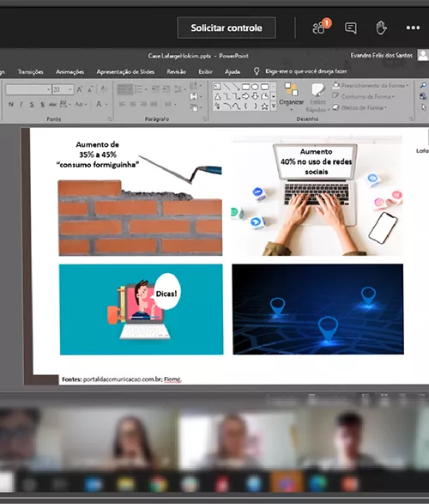The image size is (429, 504).
Task: Click the Fieme source link on slide
Action: (172, 380)
